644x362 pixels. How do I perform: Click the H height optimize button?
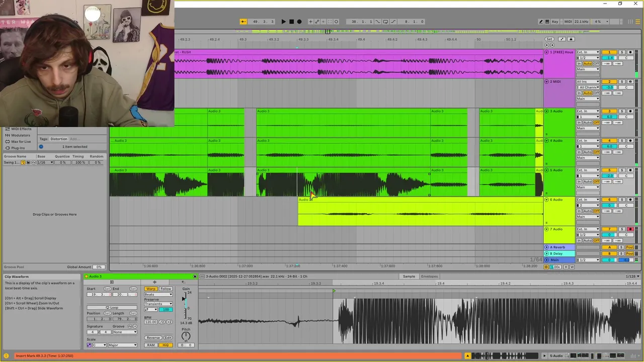[566, 267]
